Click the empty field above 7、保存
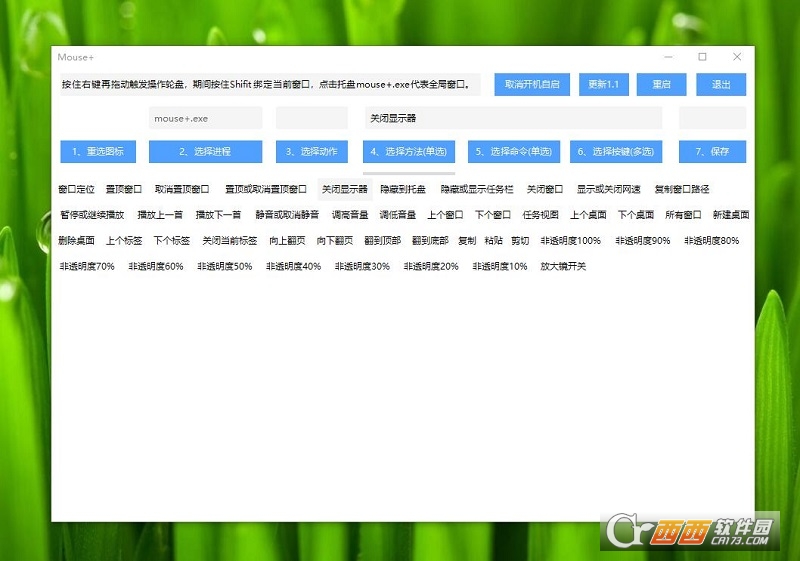The image size is (800, 561). (x=712, y=118)
